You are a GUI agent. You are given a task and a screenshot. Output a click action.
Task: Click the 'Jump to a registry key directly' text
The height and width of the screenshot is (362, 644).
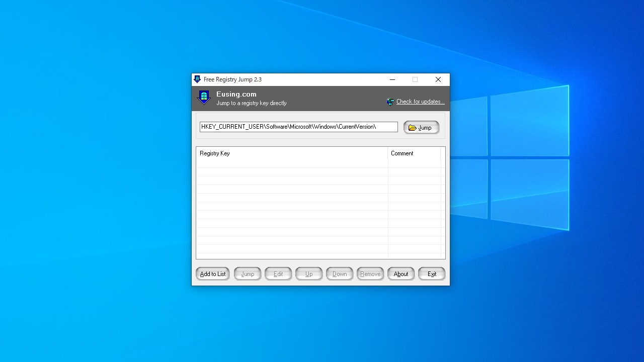pyautogui.click(x=252, y=103)
